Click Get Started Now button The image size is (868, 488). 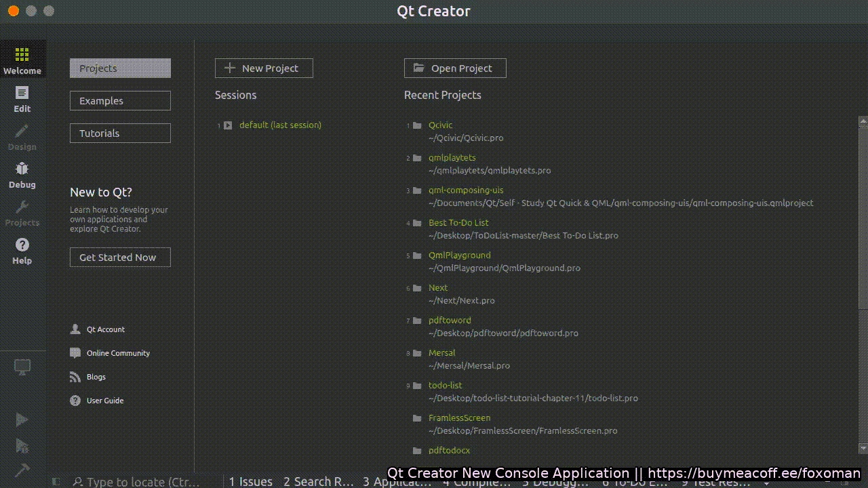(x=120, y=258)
